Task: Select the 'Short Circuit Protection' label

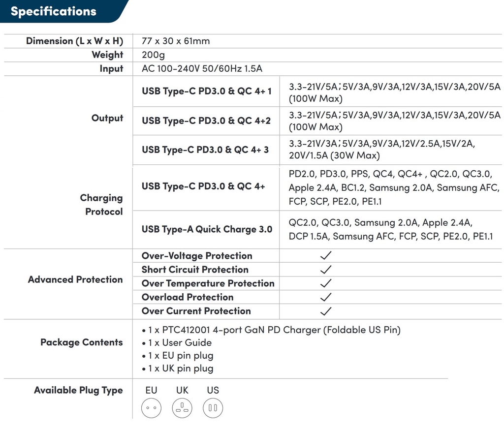Action: [195, 270]
